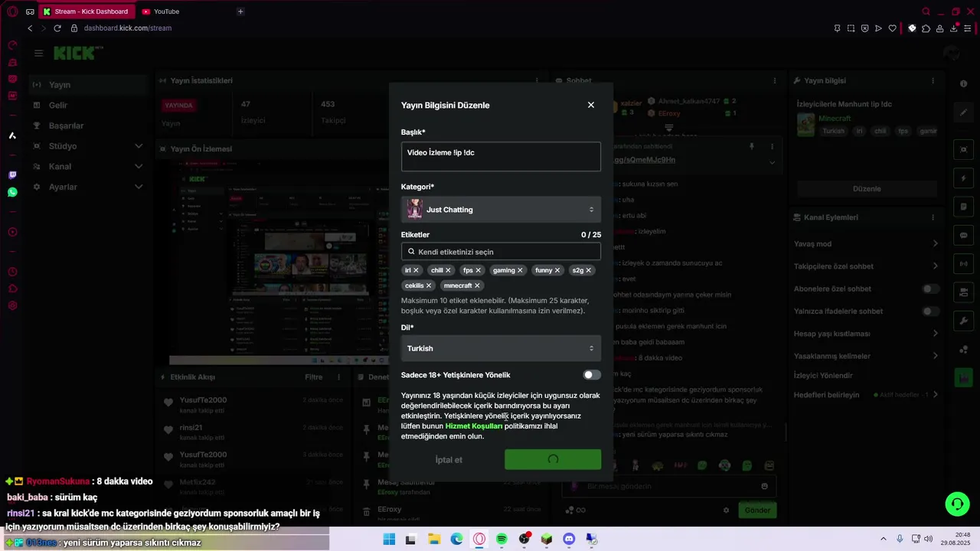Remove the chill tag
The image size is (980, 551).
tap(448, 270)
